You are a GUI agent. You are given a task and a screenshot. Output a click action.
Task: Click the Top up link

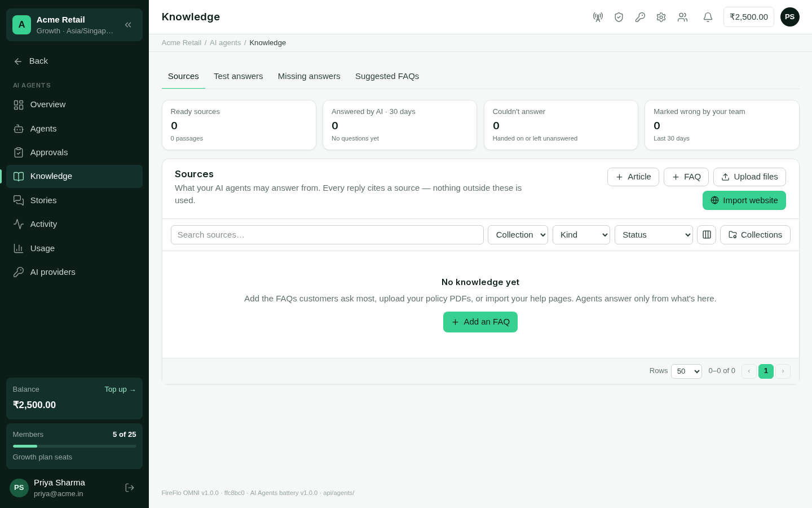pos(120,389)
